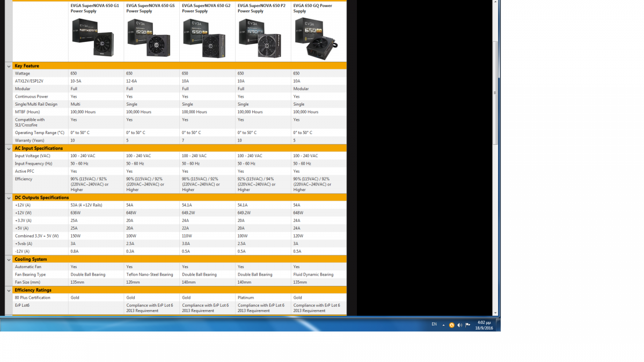Collapse the Key Feature section
644x362 pixels.
[x=9, y=66]
